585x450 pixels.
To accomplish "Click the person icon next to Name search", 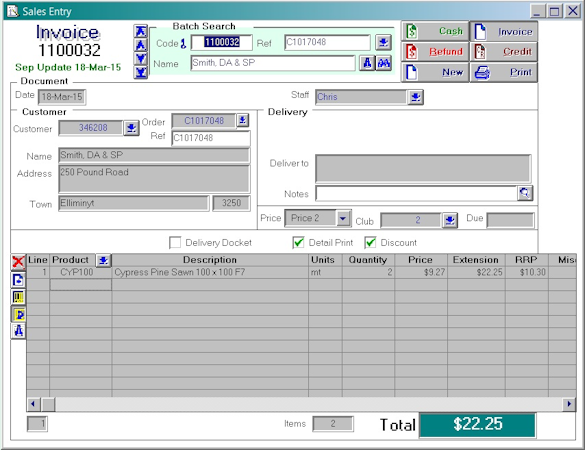I will 367,63.
